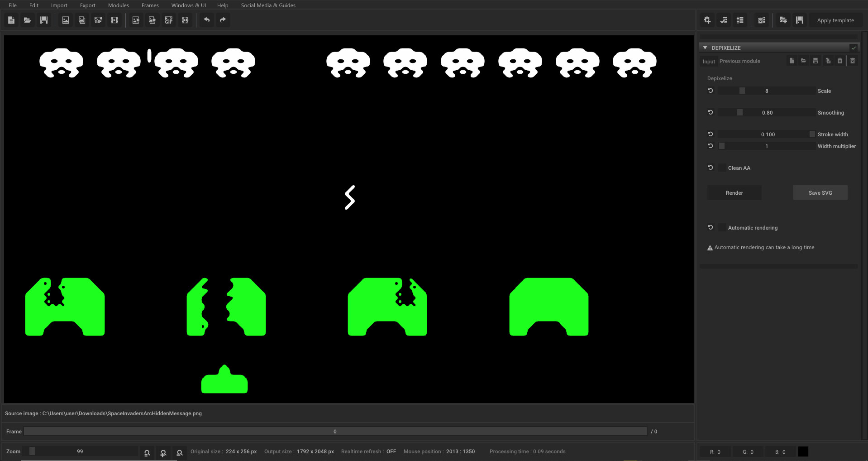Click the Import video icon

(114, 20)
